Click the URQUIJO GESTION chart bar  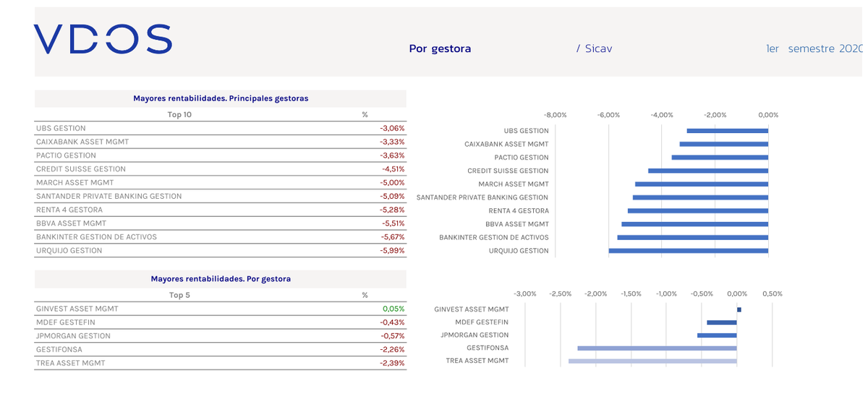688,251
